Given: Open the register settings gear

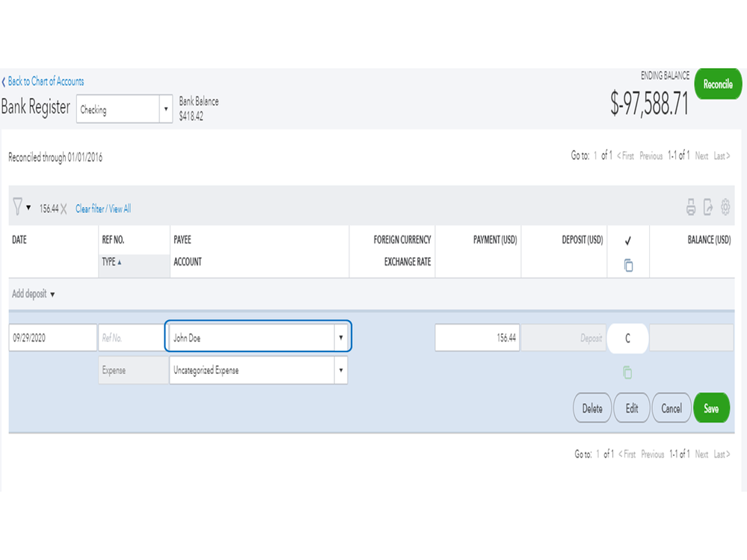Looking at the screenshot, I should (x=725, y=208).
